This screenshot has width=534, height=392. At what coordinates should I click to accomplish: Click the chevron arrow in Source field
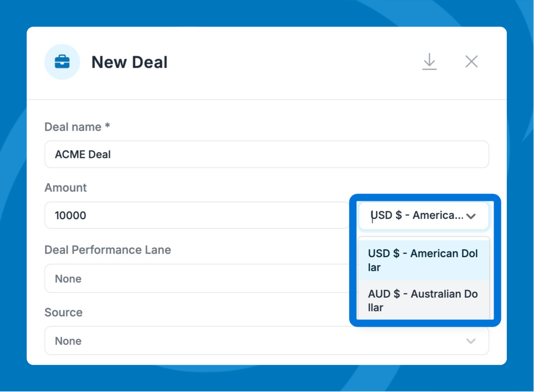[471, 341]
